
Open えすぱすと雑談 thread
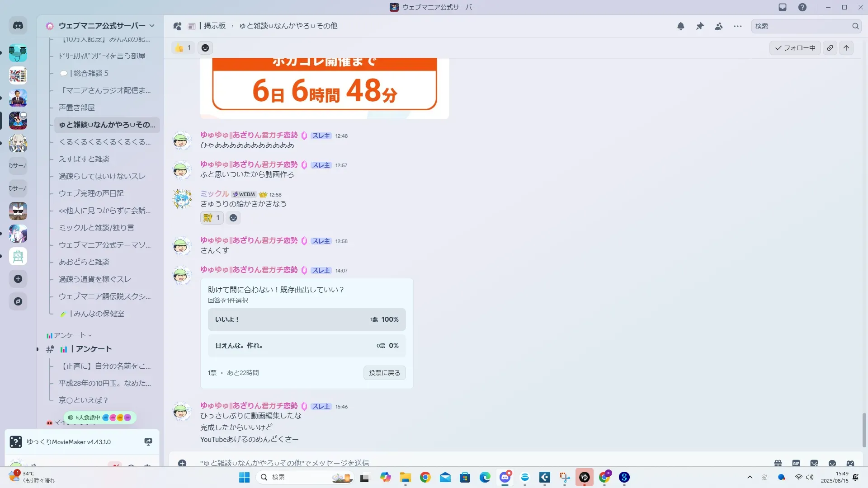84,159
